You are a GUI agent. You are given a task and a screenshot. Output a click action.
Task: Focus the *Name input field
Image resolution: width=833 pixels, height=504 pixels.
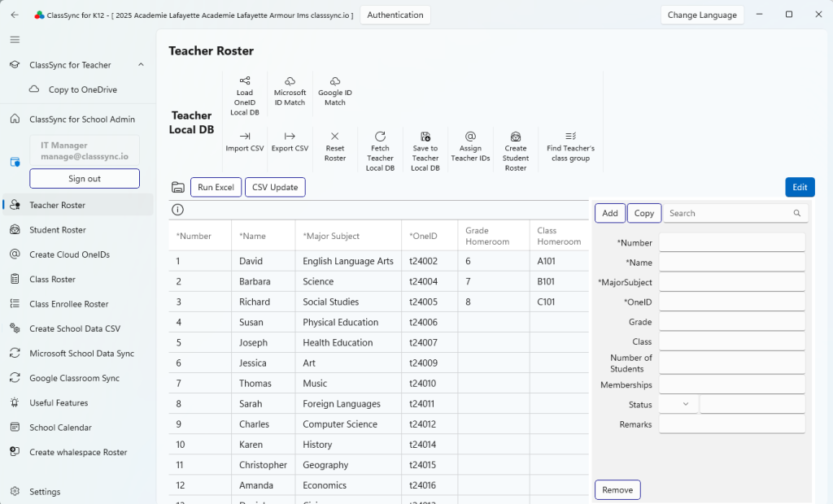pyautogui.click(x=732, y=262)
